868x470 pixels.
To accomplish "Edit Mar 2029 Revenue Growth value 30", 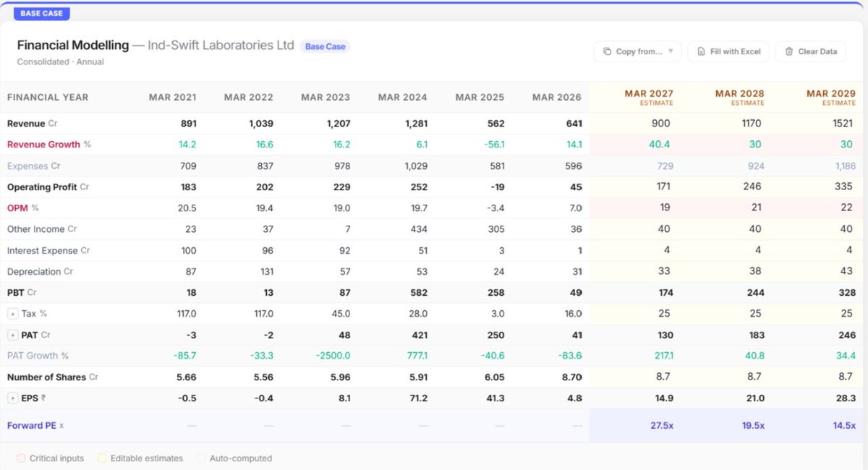I will tap(846, 145).
